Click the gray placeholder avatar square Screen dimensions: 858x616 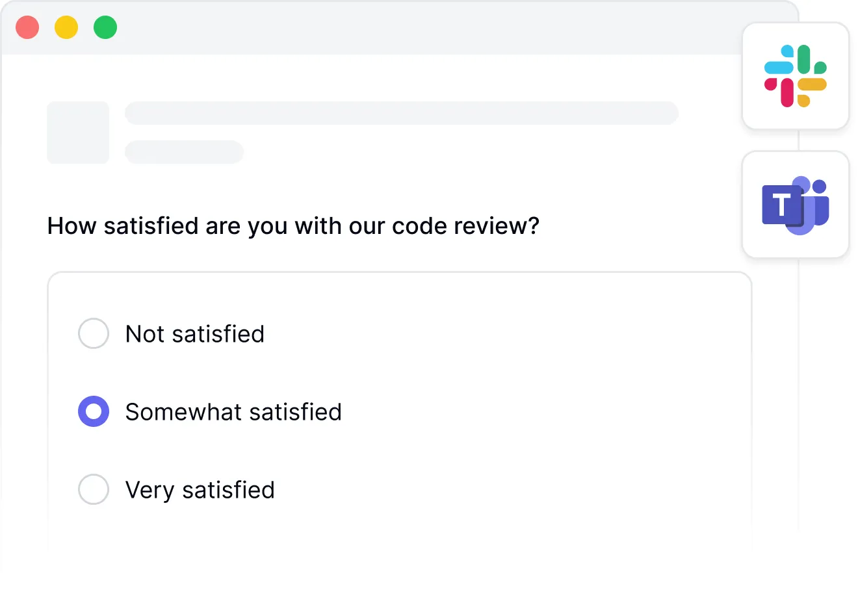(78, 133)
